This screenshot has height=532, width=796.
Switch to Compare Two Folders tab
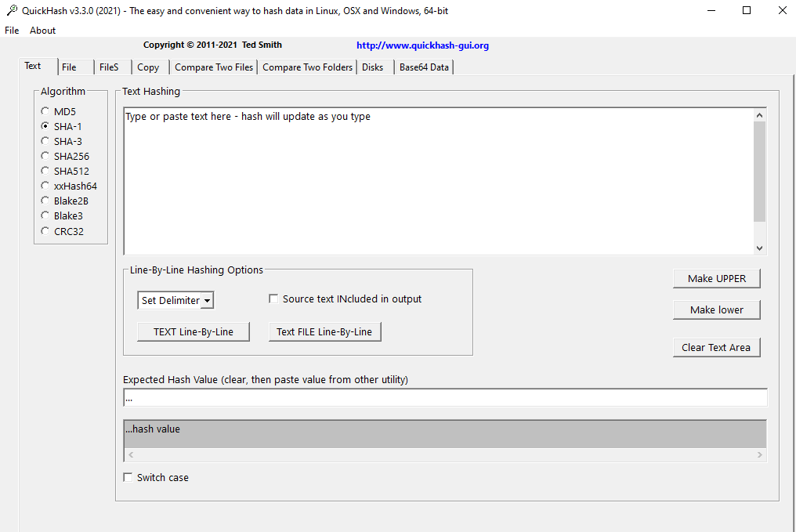(x=307, y=67)
